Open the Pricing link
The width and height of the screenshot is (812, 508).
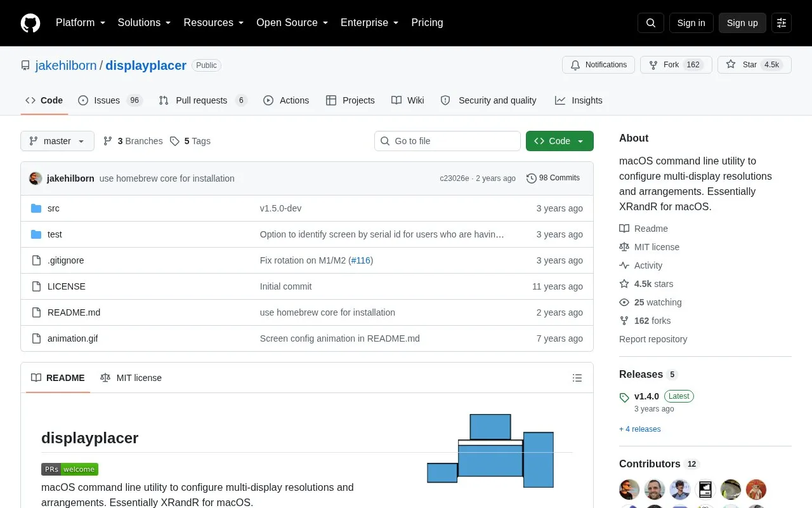pyautogui.click(x=427, y=23)
